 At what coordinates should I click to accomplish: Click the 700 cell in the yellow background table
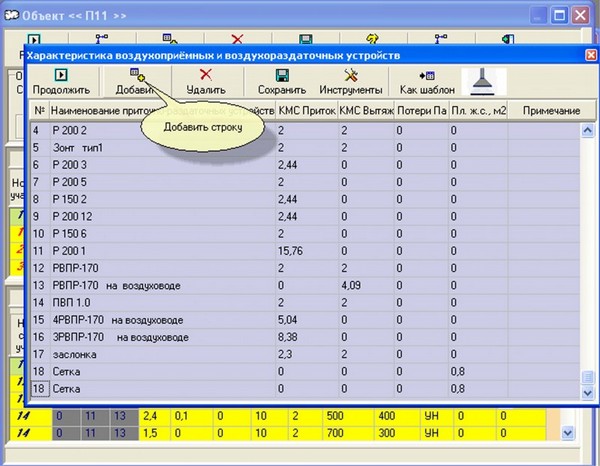pyautogui.click(x=348, y=433)
